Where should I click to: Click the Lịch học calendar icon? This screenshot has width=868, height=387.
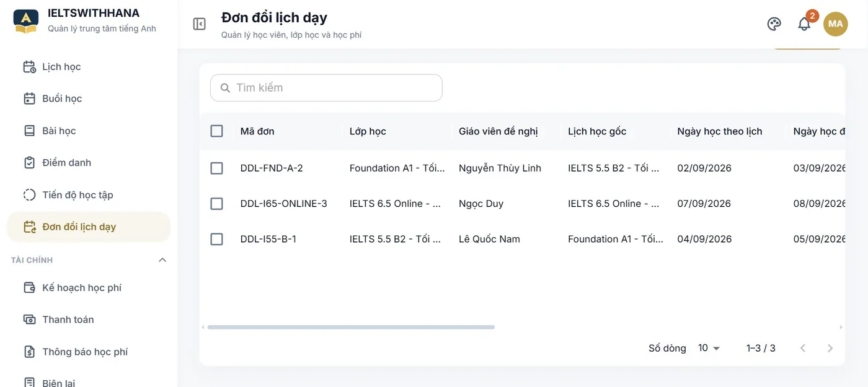[29, 67]
